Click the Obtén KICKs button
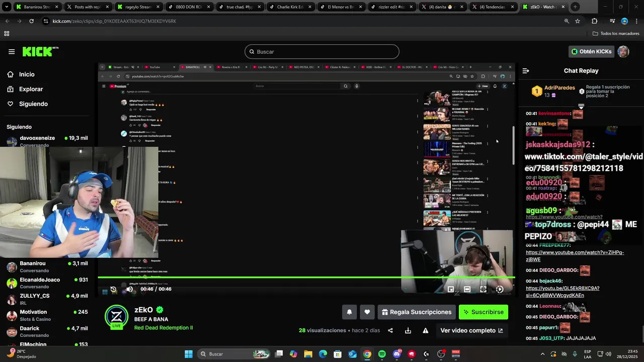The height and width of the screenshot is (362, 644). point(591,51)
